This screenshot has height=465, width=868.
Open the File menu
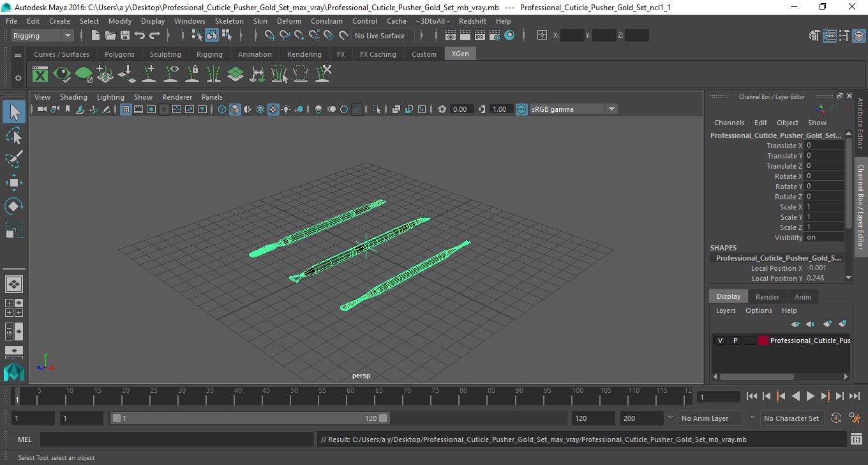tap(11, 21)
